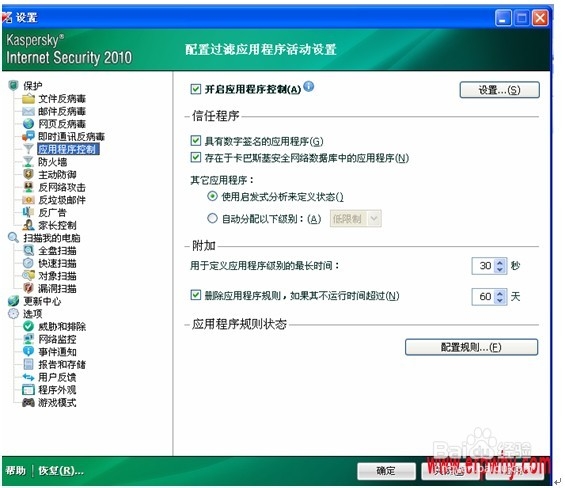Click the 30 seconds value field

pos(484,266)
